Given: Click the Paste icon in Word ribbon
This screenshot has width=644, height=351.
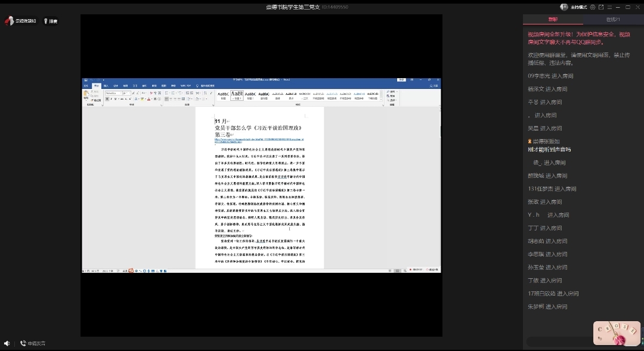Looking at the screenshot, I should point(86,96).
